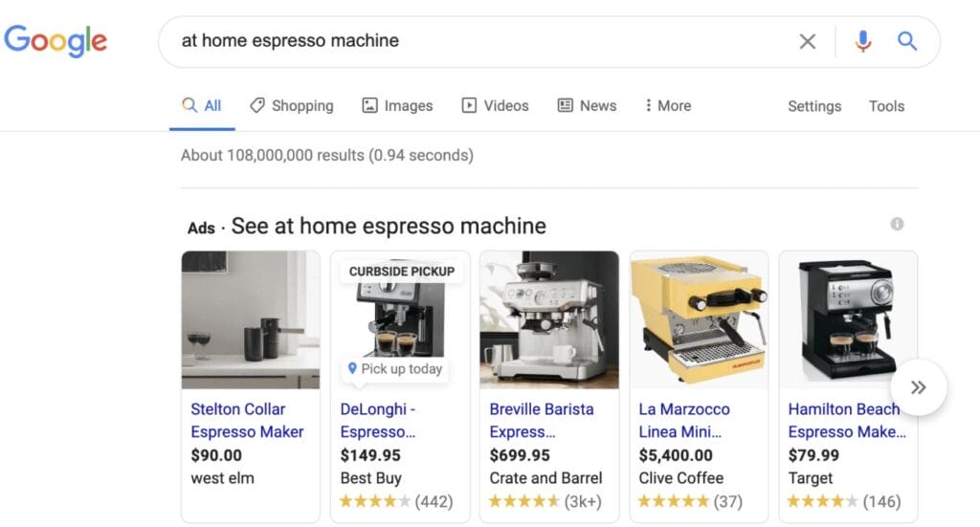Click the $79.99 price
This screenshot has height=527, width=980.
pos(813,455)
